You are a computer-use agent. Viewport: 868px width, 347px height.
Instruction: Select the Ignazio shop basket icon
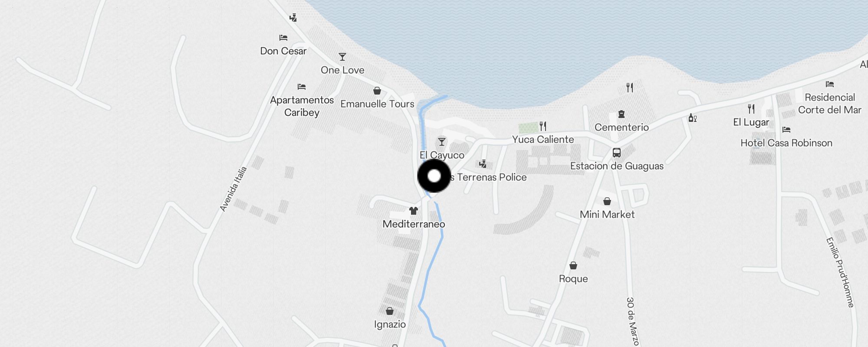click(390, 311)
